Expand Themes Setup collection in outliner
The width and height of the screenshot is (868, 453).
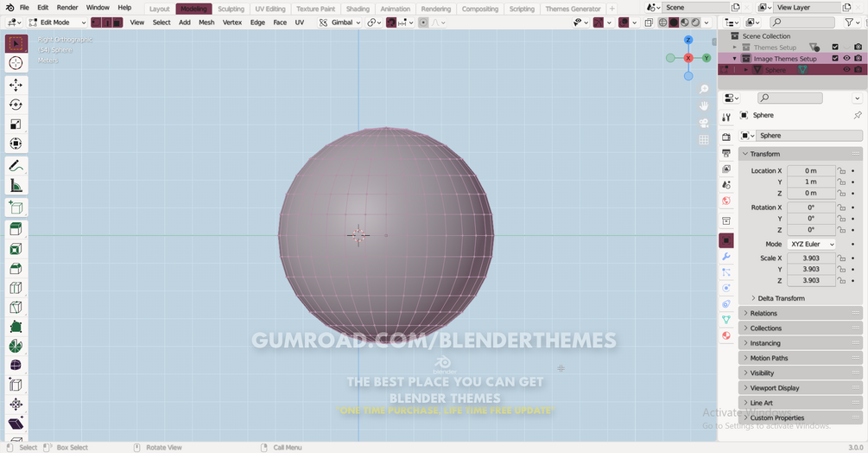[735, 48]
